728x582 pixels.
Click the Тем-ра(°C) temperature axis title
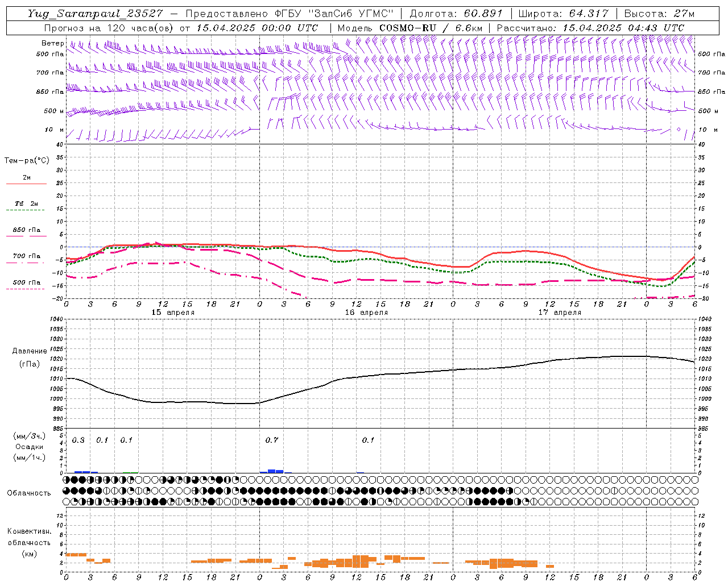tap(27, 161)
